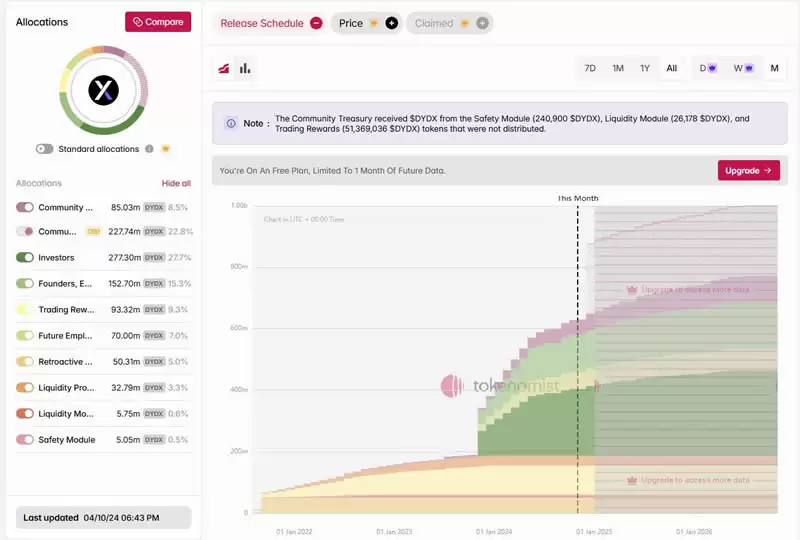Toggle the Standard allocations switch
800x540 pixels.
point(44,149)
